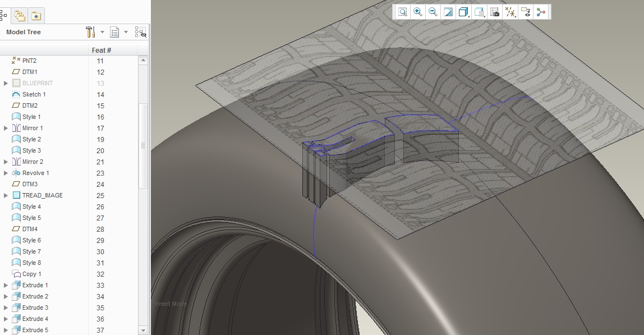Expand the Extrude 4 feature node
644x335 pixels.
6,319
